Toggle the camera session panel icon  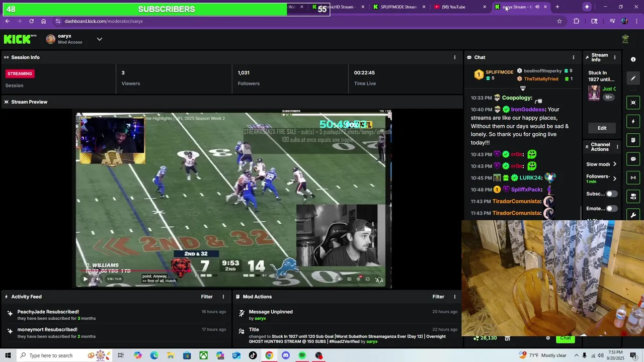pos(633,196)
